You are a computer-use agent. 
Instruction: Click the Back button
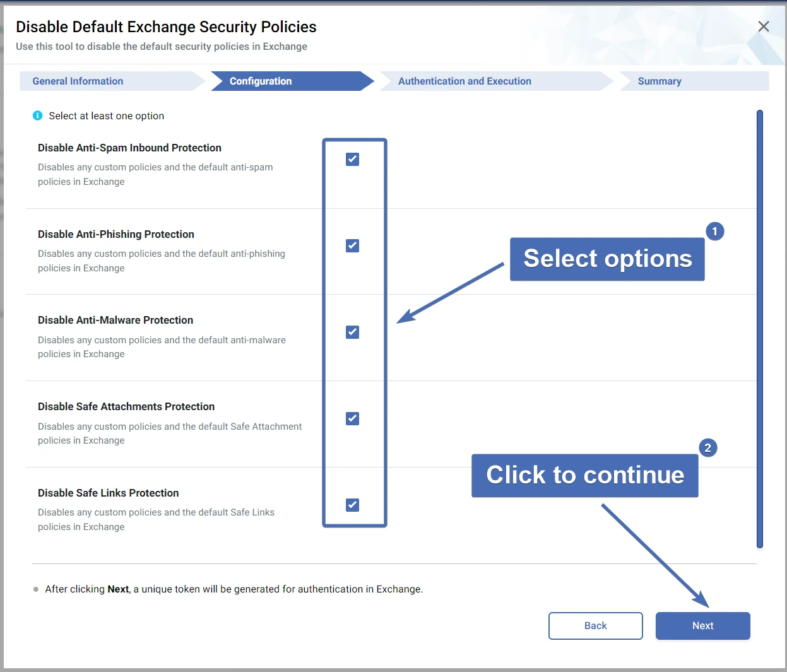[595, 626]
